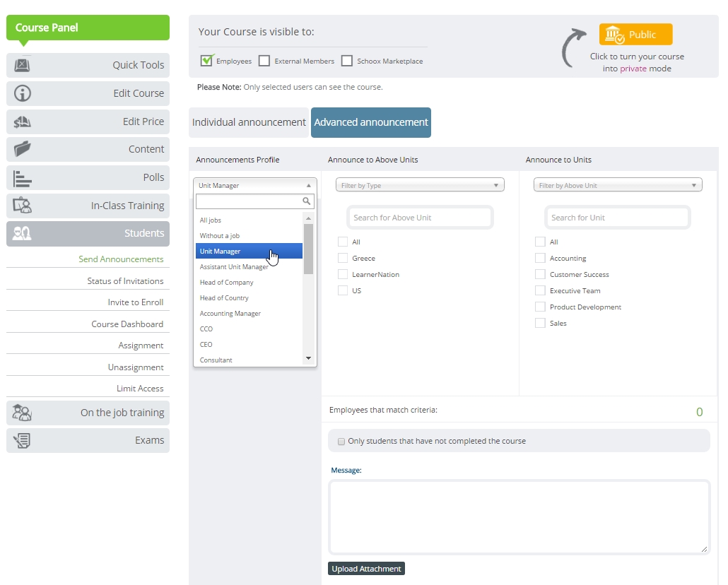Open Invite to Enroll
Viewport: 728px width, 585px height.
(136, 302)
